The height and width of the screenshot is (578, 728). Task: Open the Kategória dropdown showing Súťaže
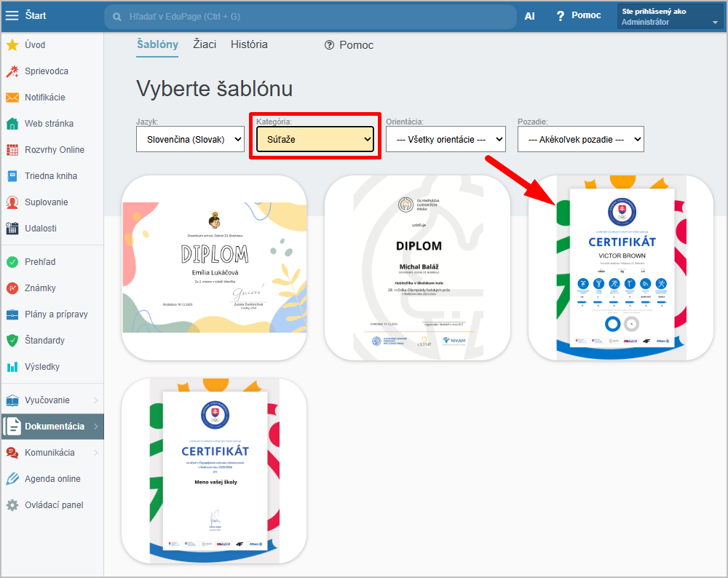(314, 139)
